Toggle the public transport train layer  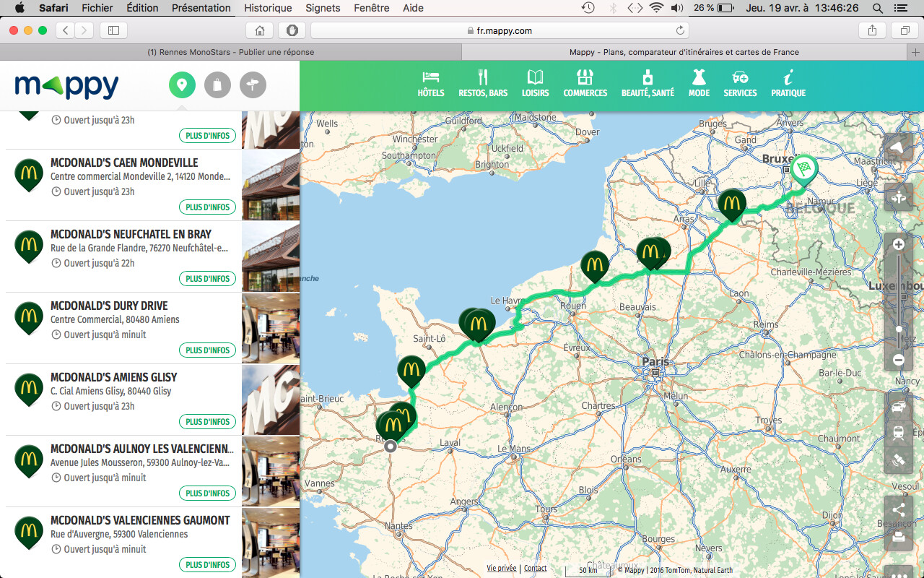pyautogui.click(x=899, y=433)
